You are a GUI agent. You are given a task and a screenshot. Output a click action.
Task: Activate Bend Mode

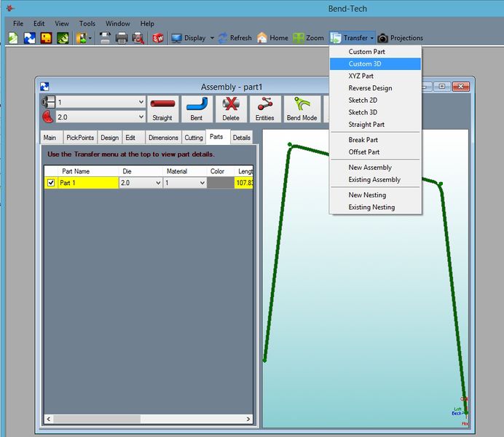pyautogui.click(x=302, y=109)
